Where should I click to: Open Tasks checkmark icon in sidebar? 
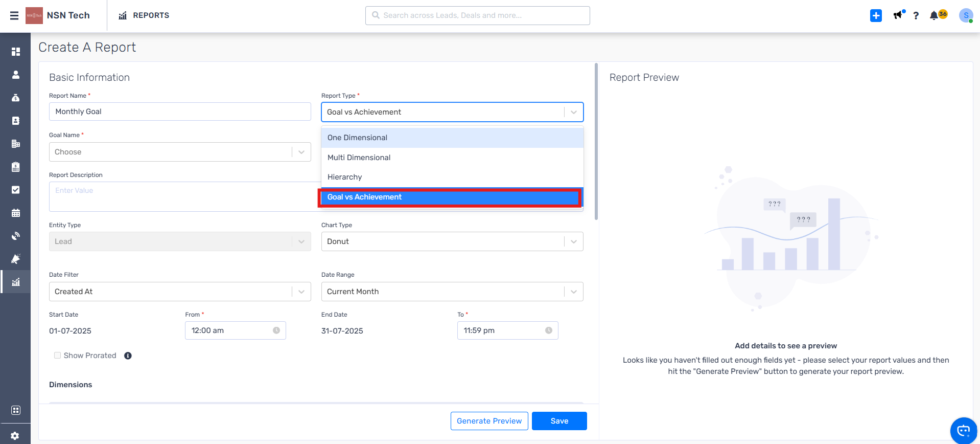click(x=16, y=190)
